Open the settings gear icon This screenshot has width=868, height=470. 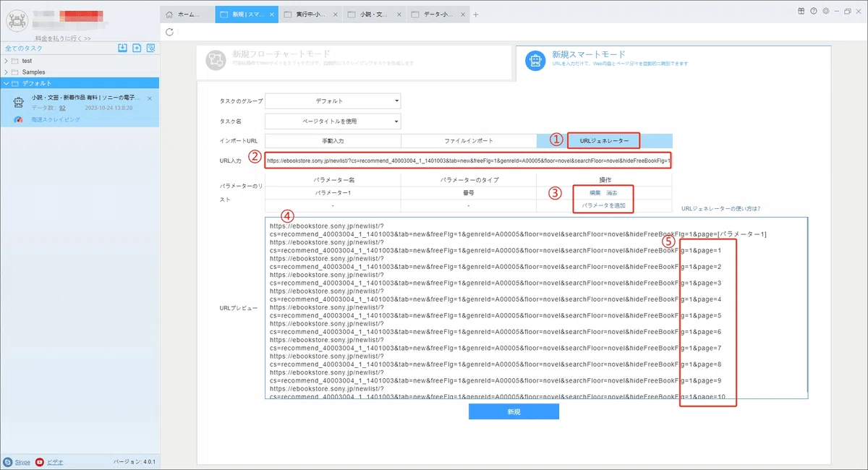point(826,11)
